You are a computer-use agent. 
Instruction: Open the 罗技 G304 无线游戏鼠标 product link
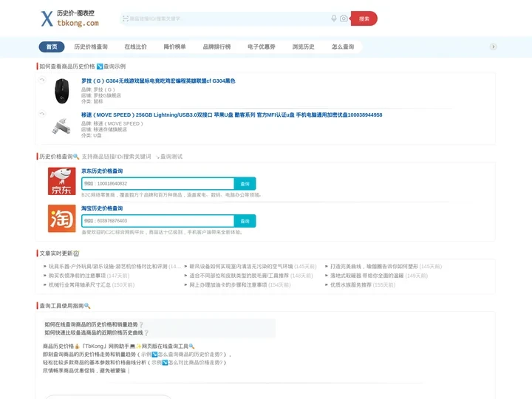coord(158,81)
